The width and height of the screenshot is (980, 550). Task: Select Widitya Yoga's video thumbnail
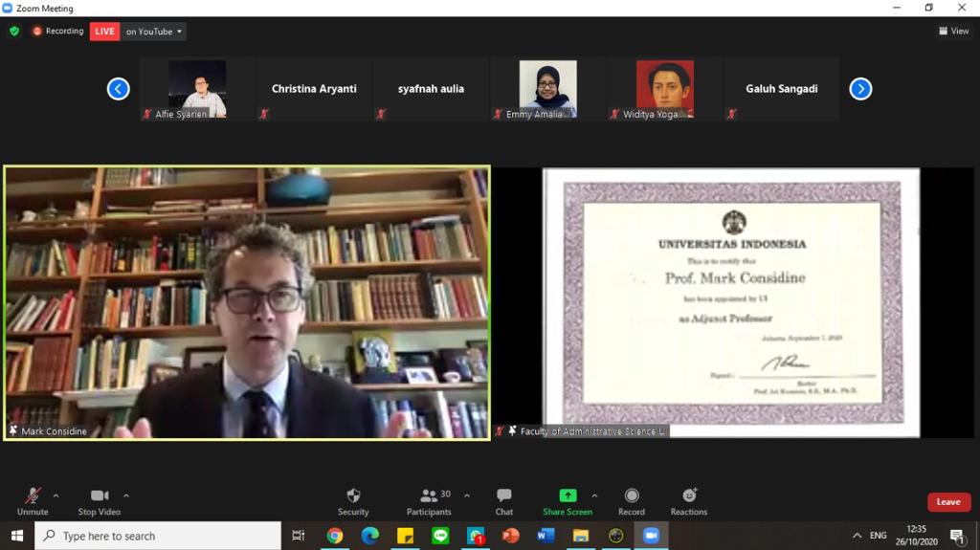click(665, 89)
